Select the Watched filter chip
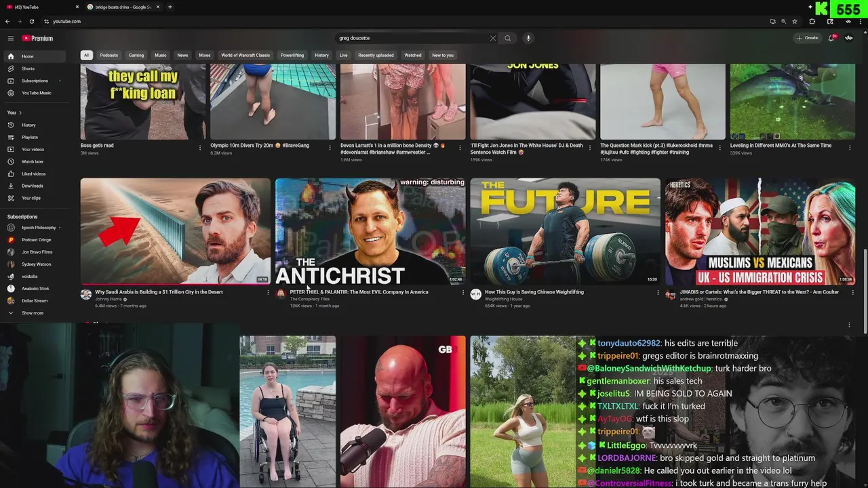Image resolution: width=868 pixels, height=488 pixels. click(413, 55)
